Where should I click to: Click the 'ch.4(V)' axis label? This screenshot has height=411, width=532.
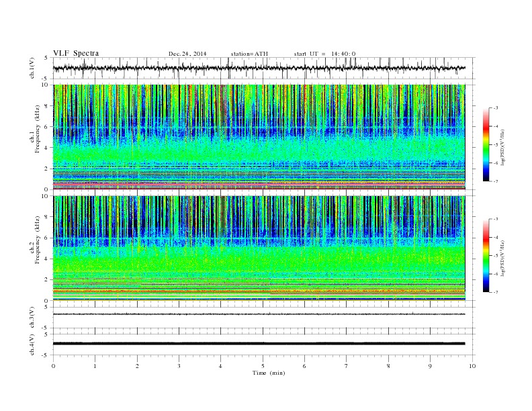point(32,345)
